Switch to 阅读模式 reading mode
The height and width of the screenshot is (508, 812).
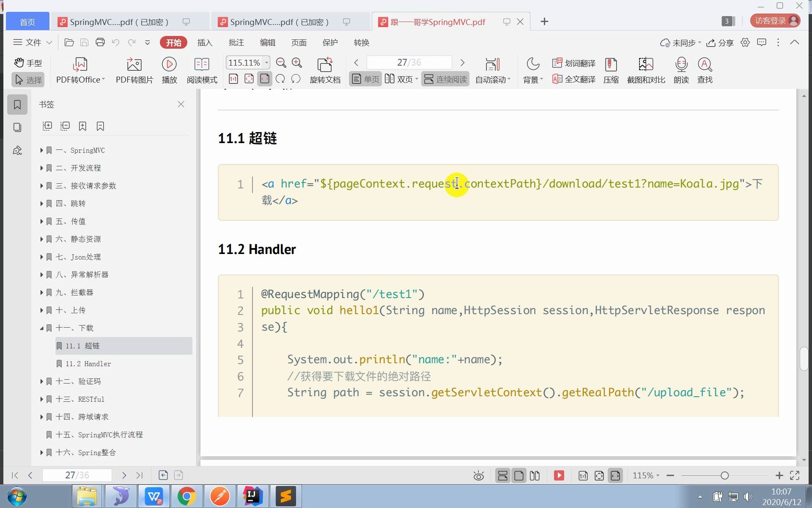(202, 70)
